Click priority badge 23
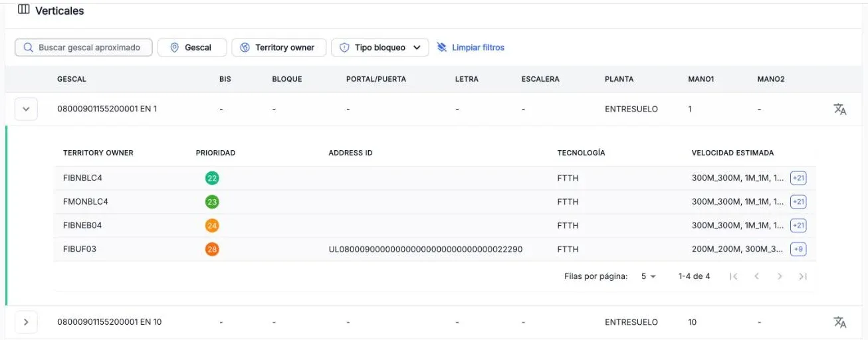The width and height of the screenshot is (868, 340). tap(212, 202)
